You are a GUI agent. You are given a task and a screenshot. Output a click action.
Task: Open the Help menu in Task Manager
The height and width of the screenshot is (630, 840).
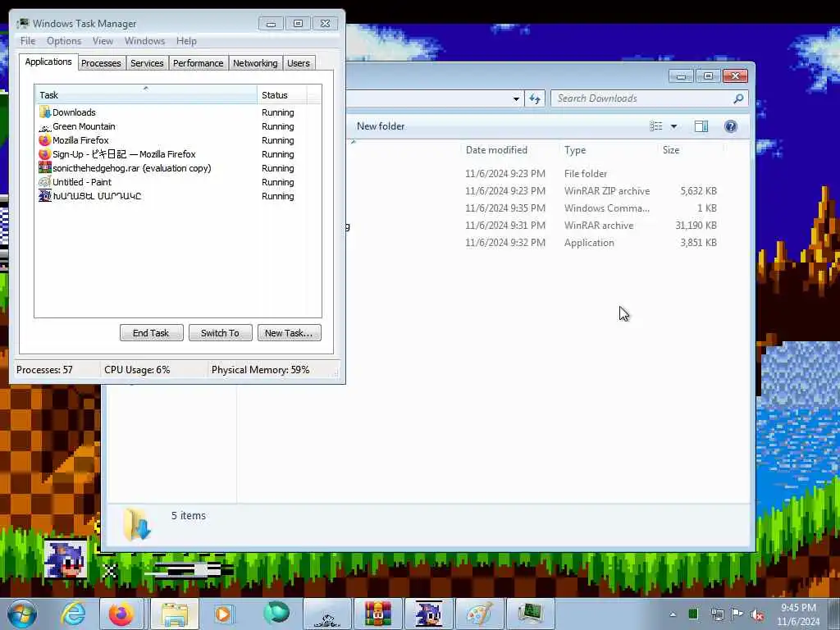pos(186,41)
